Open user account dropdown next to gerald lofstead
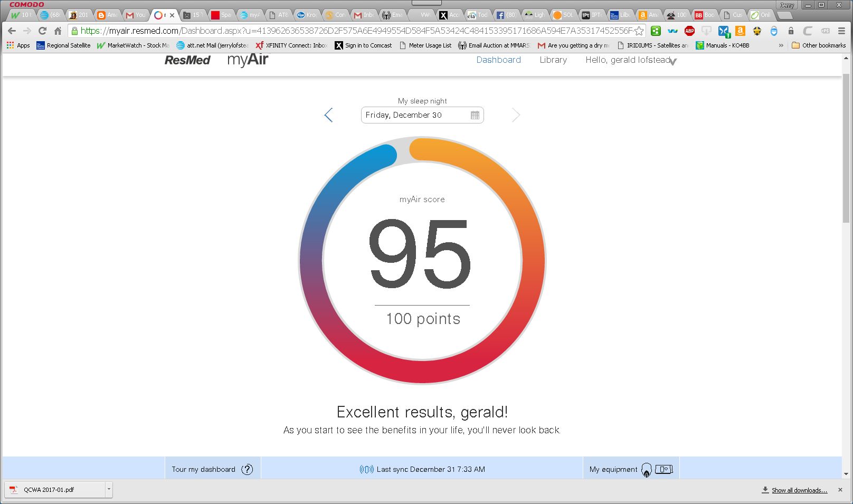This screenshot has height=504, width=853. 672,61
